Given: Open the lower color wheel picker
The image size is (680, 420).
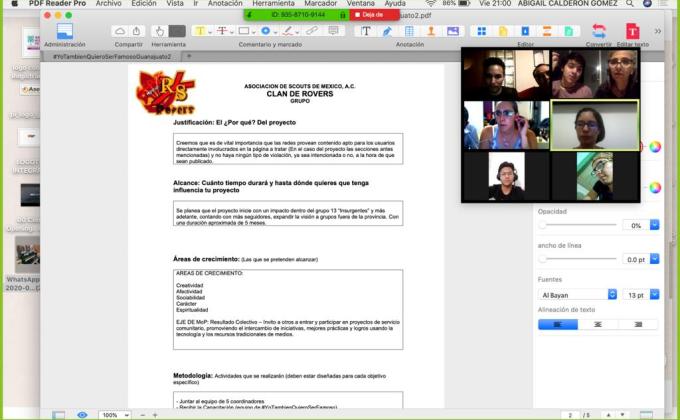Looking at the screenshot, I should click(655, 187).
